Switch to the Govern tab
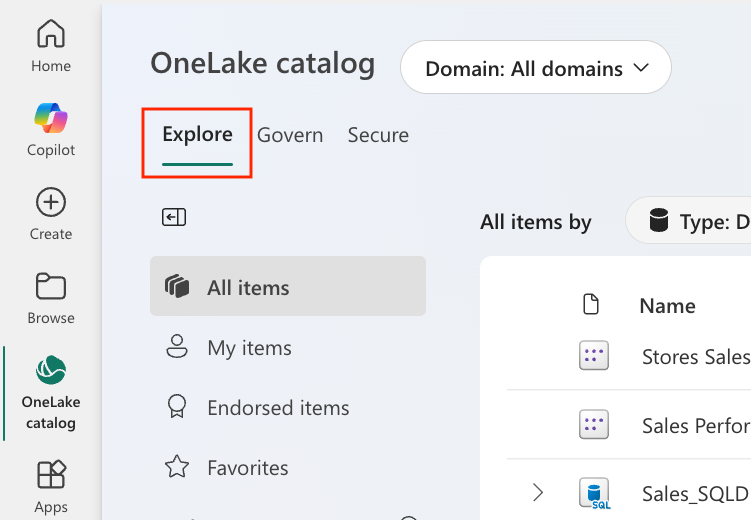The height and width of the screenshot is (520, 751). click(290, 135)
